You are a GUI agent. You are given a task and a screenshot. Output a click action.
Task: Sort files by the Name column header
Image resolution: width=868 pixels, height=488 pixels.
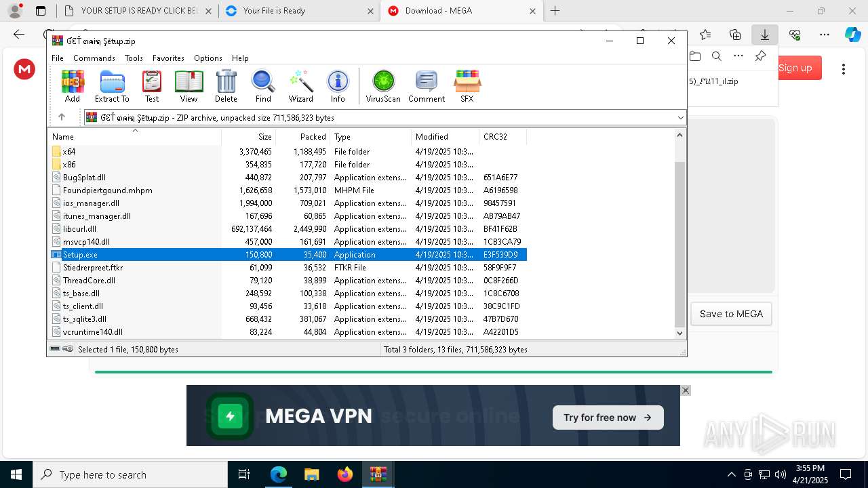point(135,137)
